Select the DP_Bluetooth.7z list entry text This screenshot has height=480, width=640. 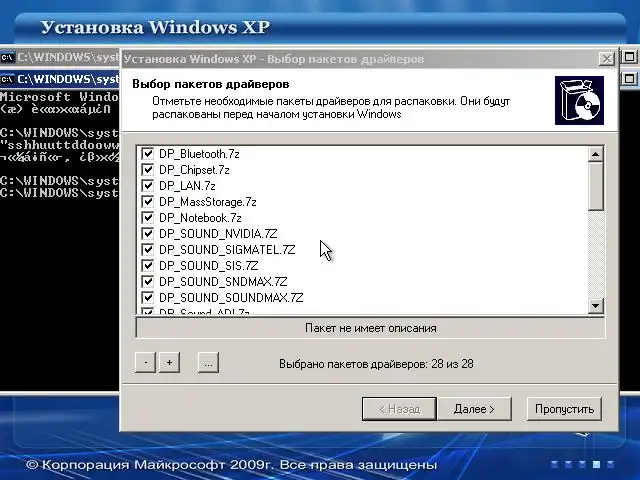tap(199, 154)
